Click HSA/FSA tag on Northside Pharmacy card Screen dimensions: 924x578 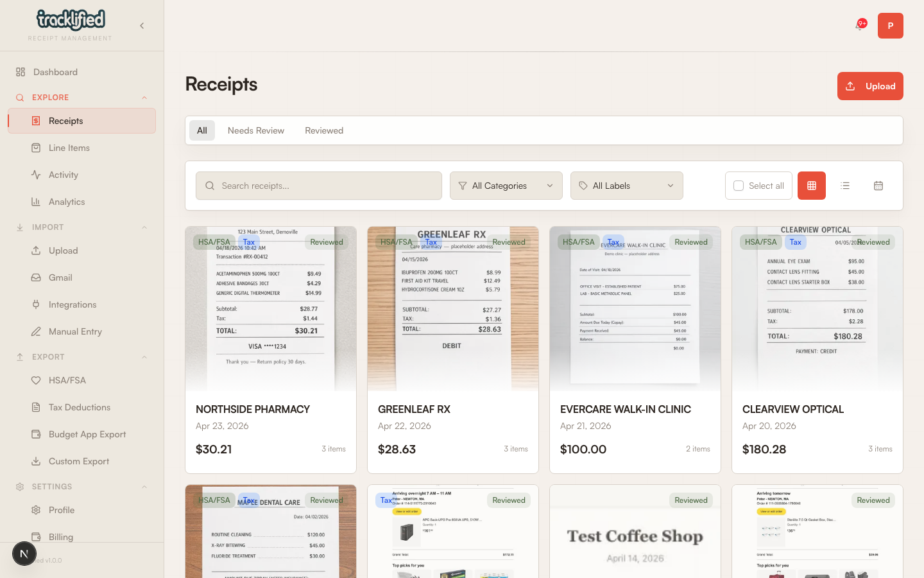214,242
